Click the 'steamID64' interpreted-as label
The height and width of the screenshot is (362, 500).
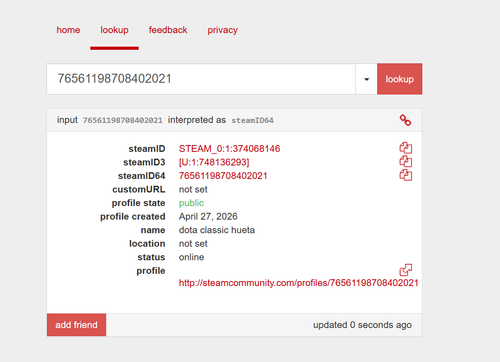pos(252,120)
